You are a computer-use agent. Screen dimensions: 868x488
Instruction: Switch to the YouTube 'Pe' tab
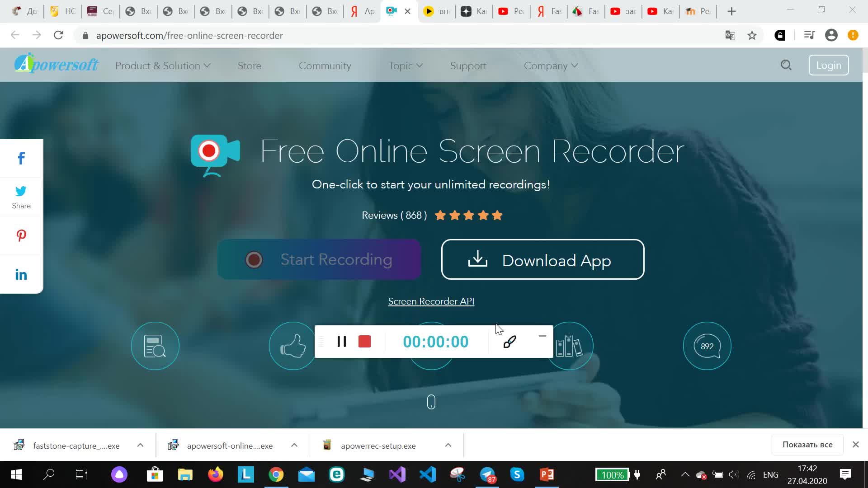[x=511, y=11]
